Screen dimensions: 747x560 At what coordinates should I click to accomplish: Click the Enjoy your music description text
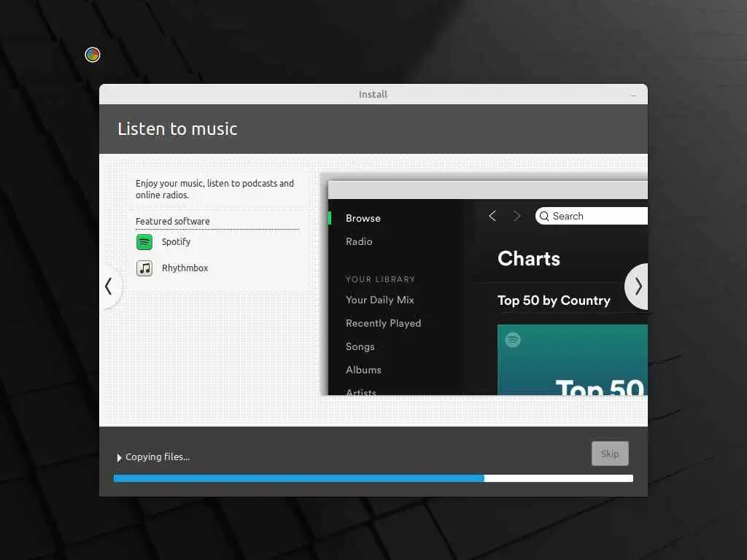[x=214, y=189]
